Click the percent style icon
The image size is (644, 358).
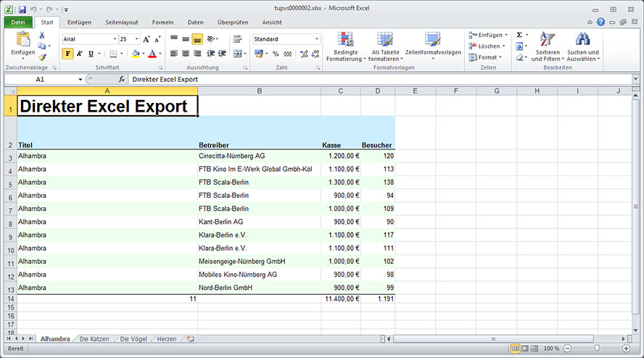[276, 54]
